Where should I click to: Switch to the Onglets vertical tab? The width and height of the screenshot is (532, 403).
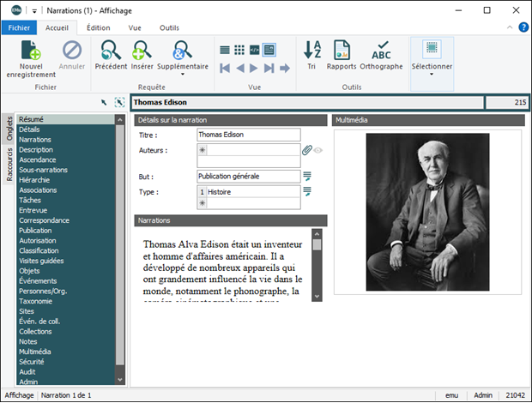[x=9, y=128]
